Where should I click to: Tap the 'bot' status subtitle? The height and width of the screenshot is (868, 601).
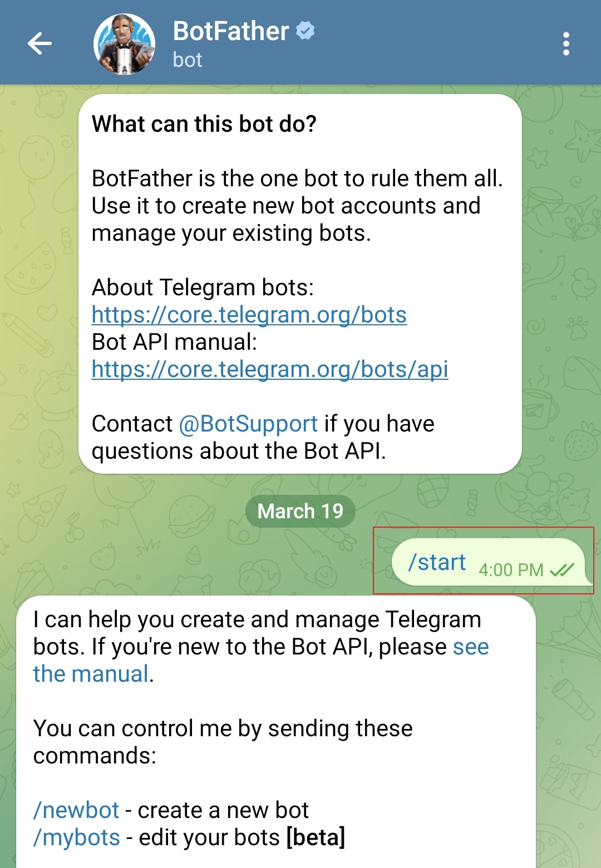[188, 60]
